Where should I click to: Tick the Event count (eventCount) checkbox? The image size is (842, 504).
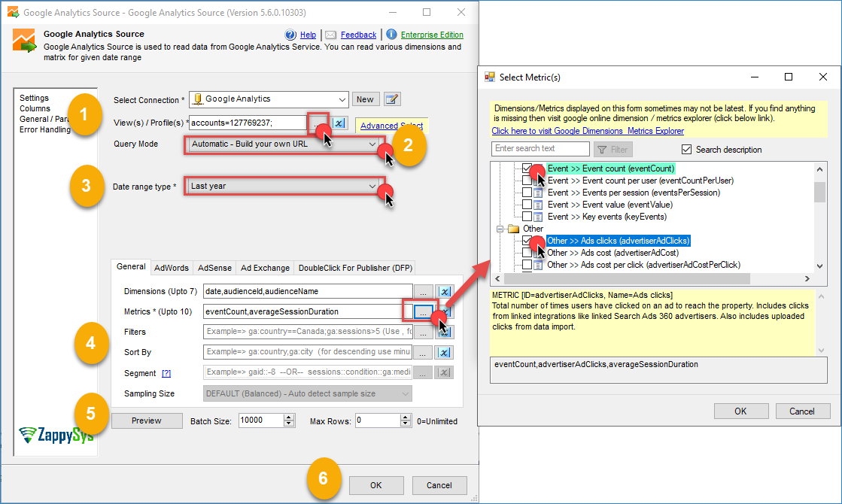coord(527,169)
